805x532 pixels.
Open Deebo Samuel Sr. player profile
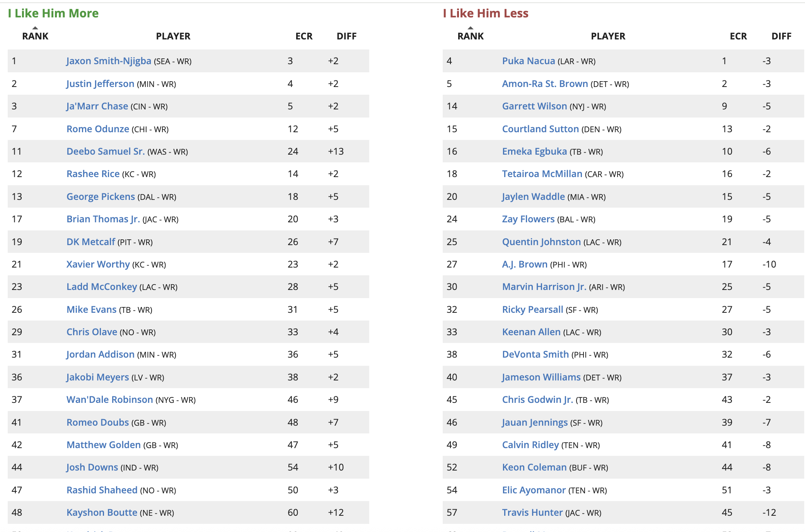(106, 152)
